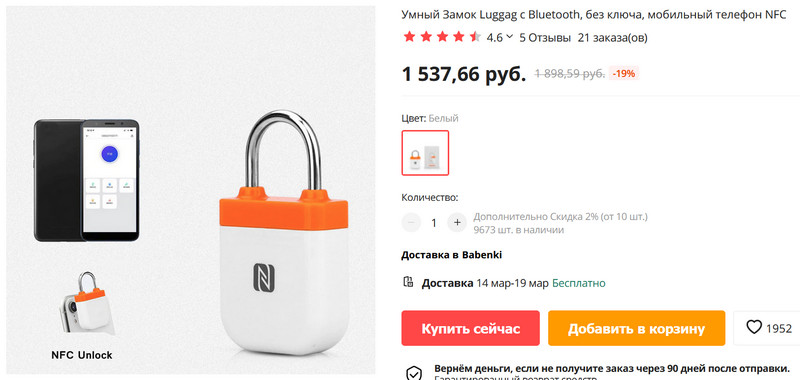
Task: Increase quantity with plus button
Action: click(x=457, y=222)
